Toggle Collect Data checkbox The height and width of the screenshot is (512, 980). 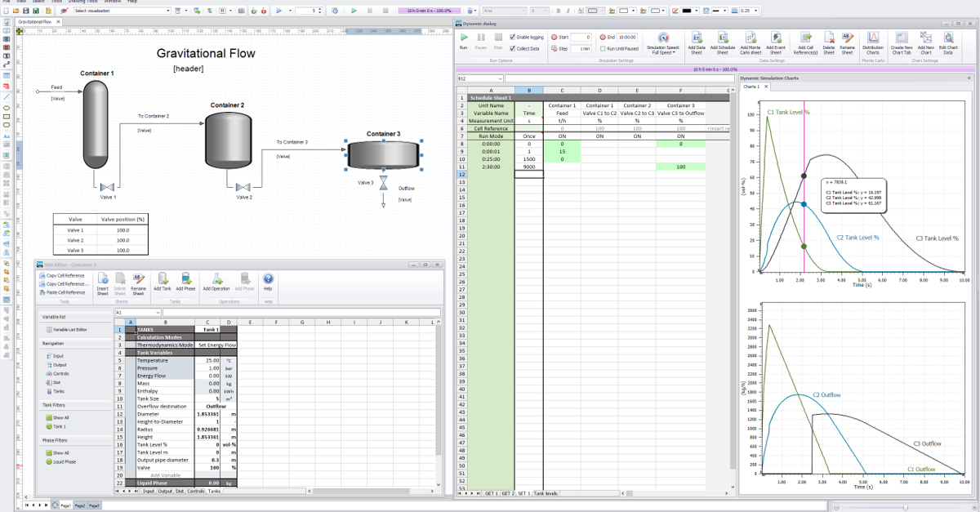tap(513, 48)
